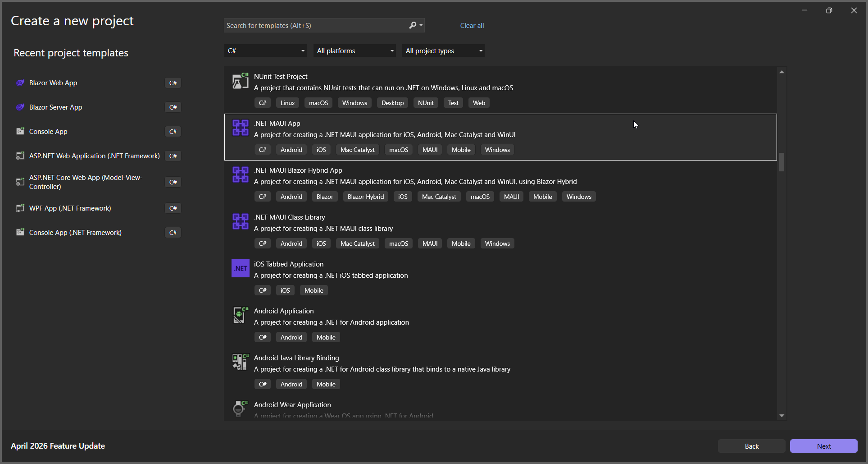Click the Android tag on Android Java Library Binding
This screenshot has width=868, height=464.
(291, 384)
